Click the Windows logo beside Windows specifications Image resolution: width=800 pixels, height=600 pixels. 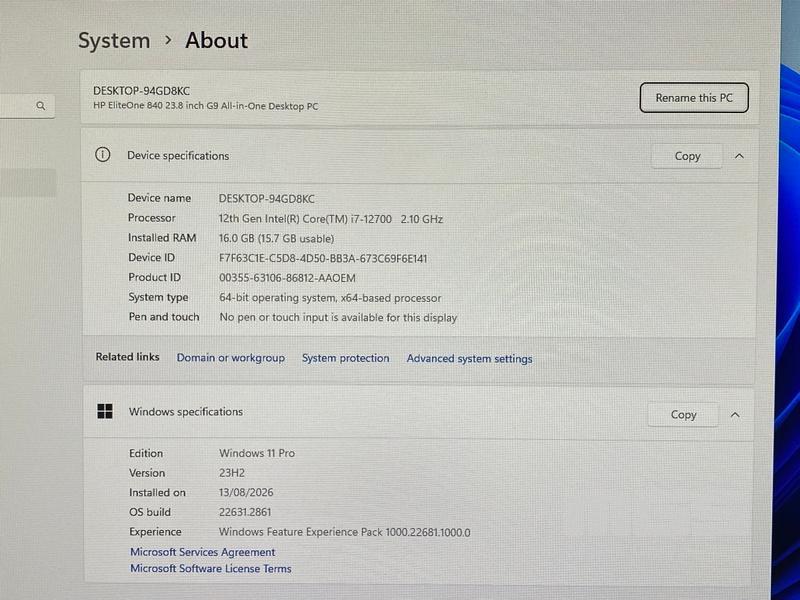105,411
